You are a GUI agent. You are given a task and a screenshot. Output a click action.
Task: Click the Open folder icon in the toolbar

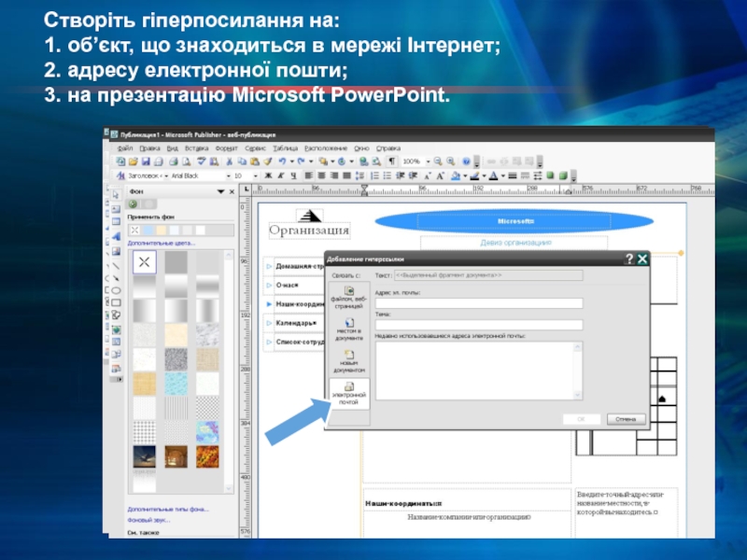coord(134,161)
